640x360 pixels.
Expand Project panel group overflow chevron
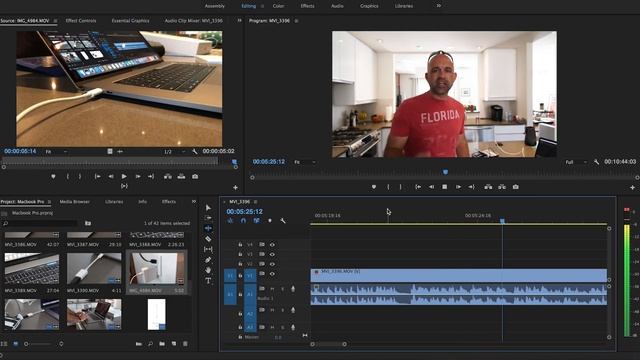[193, 201]
